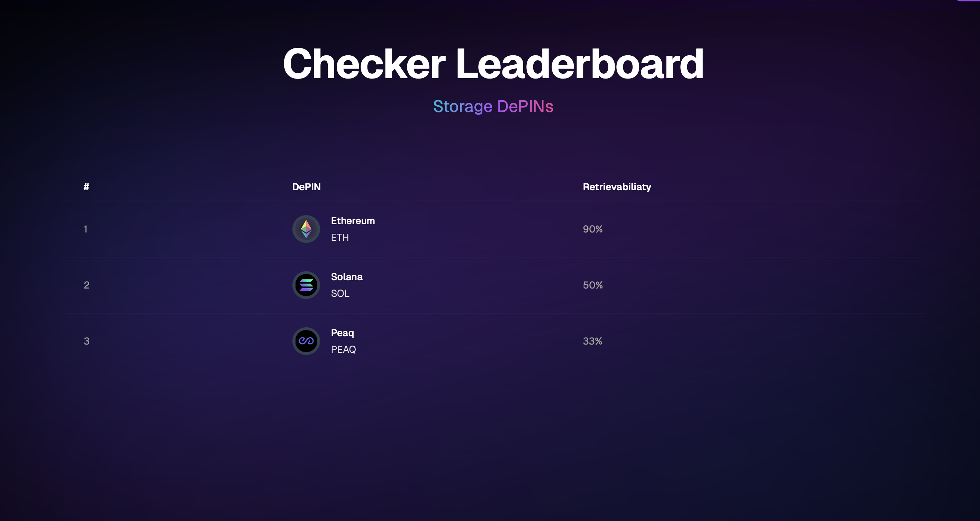
Task: Click Peaq's 33% retrievability value
Action: (592, 341)
